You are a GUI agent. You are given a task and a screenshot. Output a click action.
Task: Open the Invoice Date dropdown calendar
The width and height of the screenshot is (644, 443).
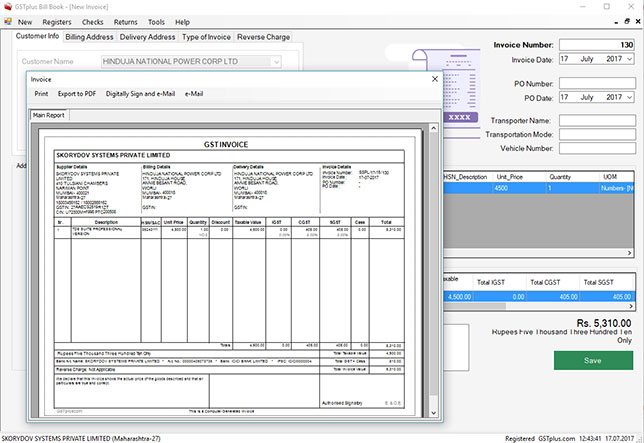click(630, 59)
